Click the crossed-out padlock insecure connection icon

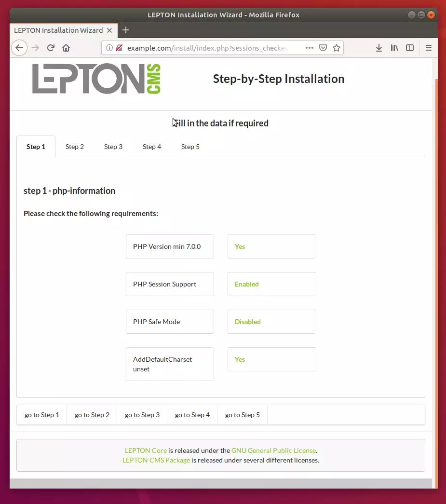tap(119, 48)
